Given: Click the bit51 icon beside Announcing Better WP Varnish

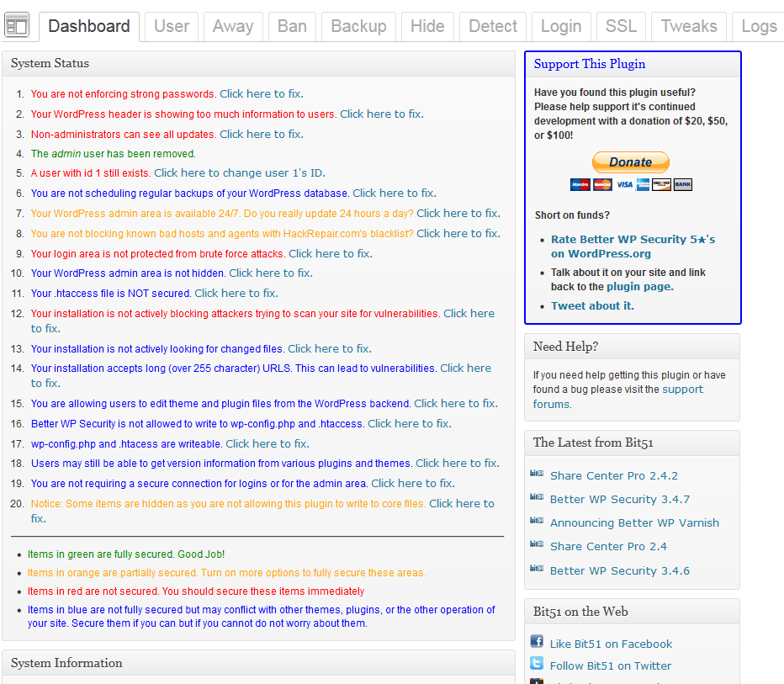Looking at the screenshot, I should pyautogui.click(x=537, y=521).
